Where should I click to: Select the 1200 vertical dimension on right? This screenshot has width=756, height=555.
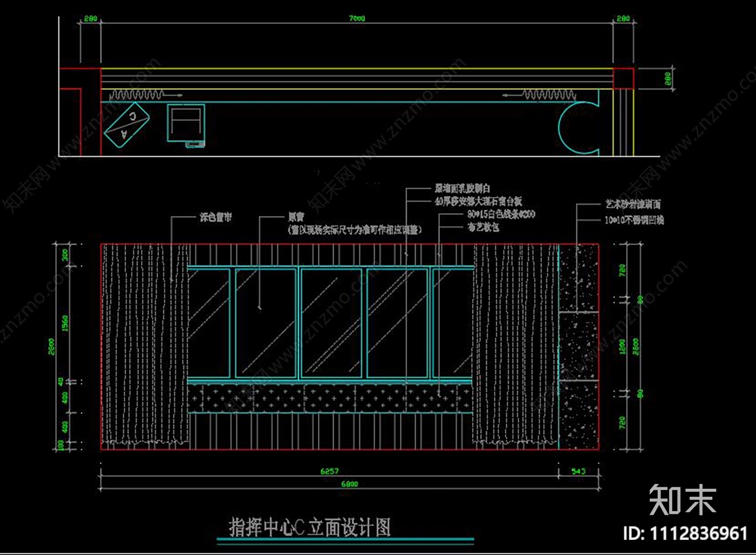(622, 347)
